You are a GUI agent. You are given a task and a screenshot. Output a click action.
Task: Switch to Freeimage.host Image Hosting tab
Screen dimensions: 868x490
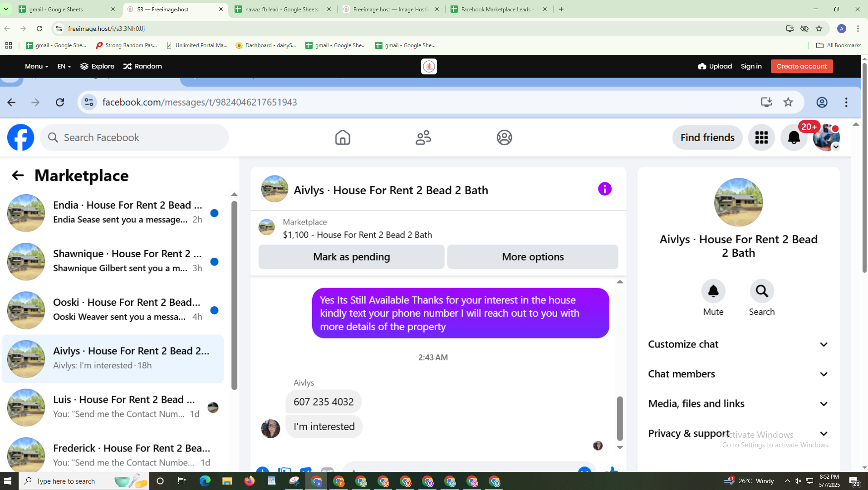point(391,9)
